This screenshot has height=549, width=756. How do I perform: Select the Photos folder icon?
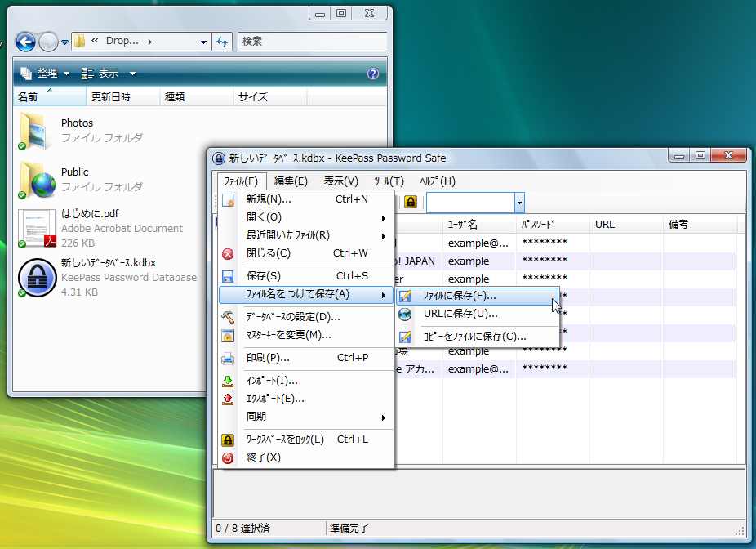pyautogui.click(x=35, y=130)
